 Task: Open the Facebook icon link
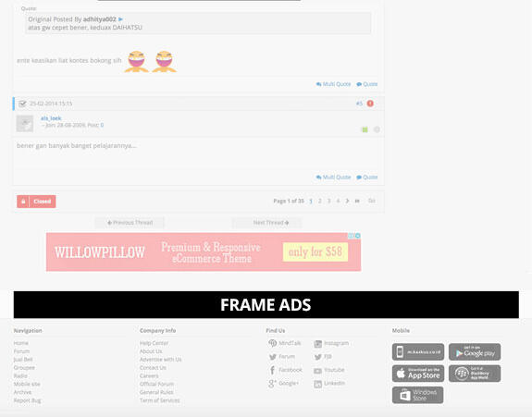(272, 370)
